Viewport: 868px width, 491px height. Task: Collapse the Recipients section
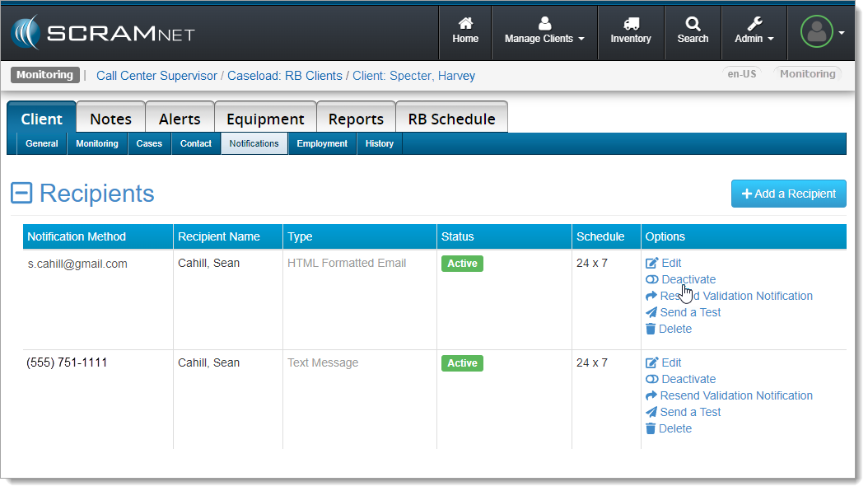pyautogui.click(x=21, y=194)
